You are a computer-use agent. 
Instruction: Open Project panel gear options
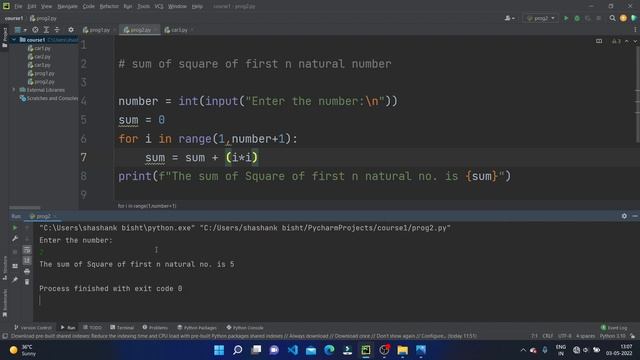tap(71, 30)
